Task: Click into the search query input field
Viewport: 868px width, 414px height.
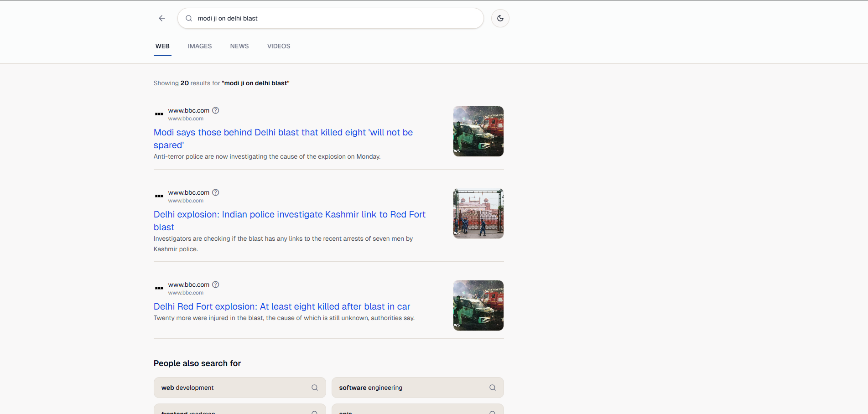Action: [x=338, y=18]
